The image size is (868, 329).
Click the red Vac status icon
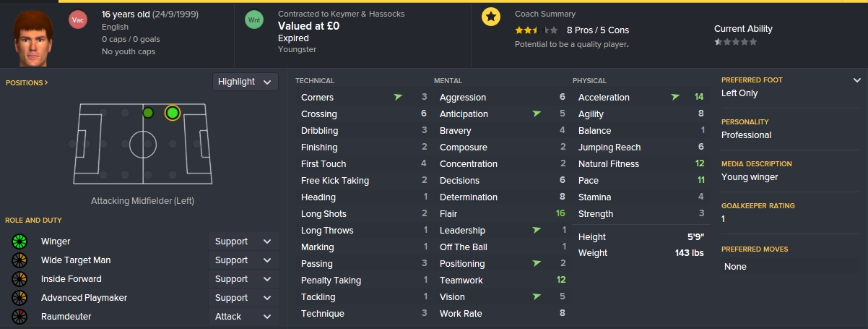click(78, 20)
